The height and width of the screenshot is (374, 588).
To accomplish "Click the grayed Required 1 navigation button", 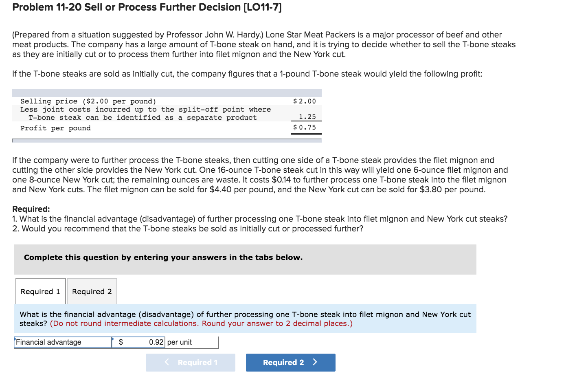I will coord(190,362).
